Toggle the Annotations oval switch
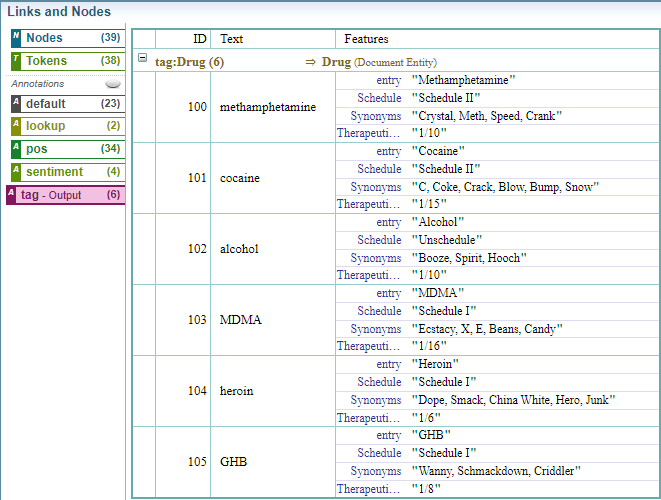This screenshot has height=500, width=661. [x=113, y=85]
